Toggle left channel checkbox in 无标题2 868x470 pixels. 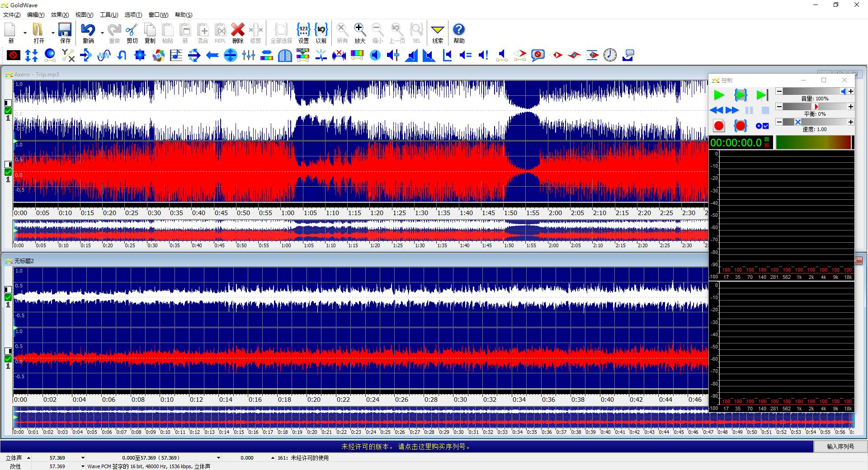tap(8, 297)
